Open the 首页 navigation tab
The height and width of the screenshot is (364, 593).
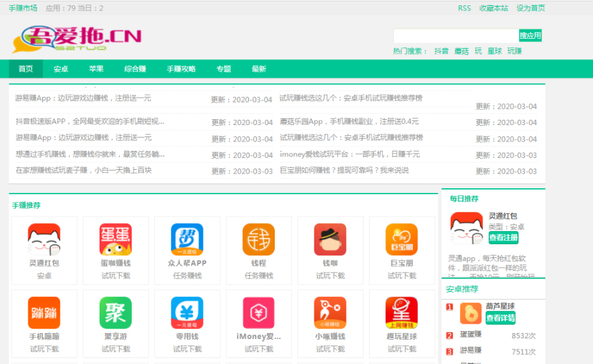[x=26, y=69]
